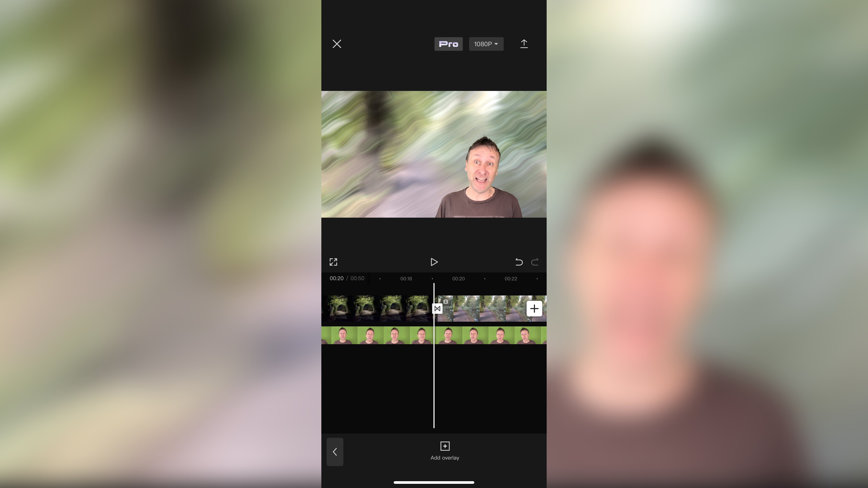Image resolution: width=868 pixels, height=488 pixels.
Task: Click the play button to preview
Action: 434,262
